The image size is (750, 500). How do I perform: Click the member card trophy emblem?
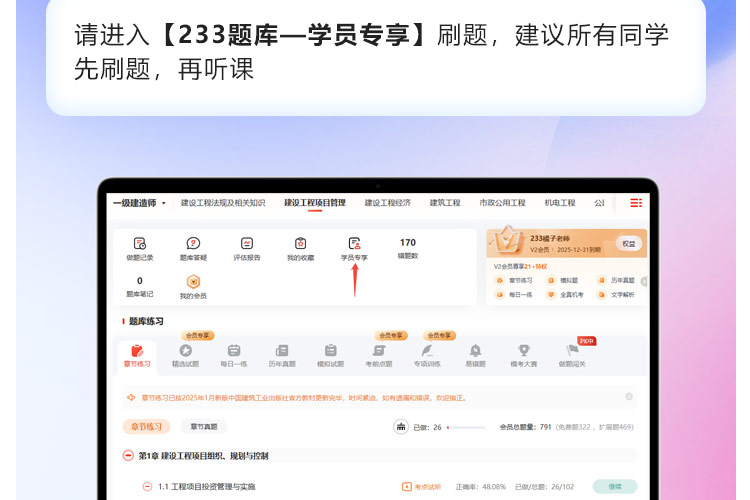pos(507,239)
